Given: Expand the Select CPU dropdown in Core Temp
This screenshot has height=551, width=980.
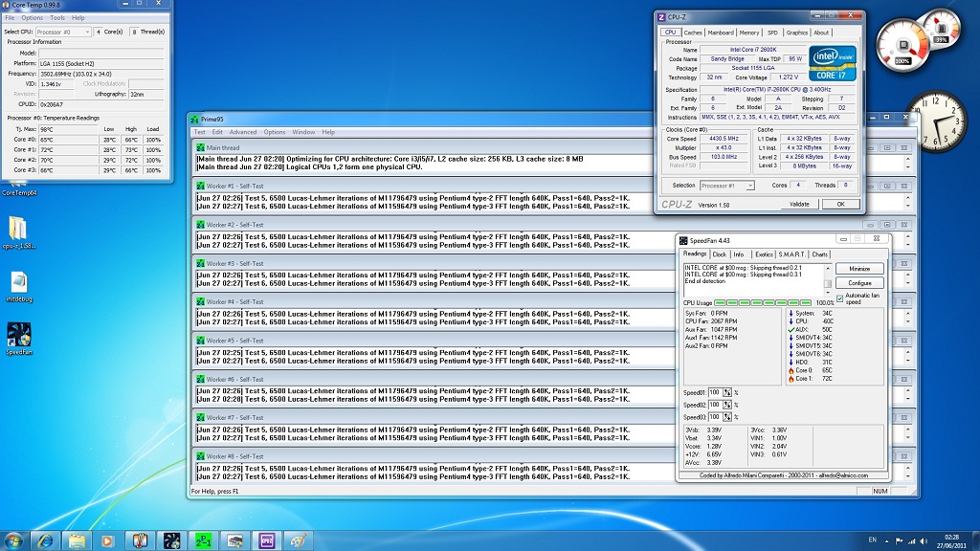Looking at the screenshot, I should pos(63,32).
